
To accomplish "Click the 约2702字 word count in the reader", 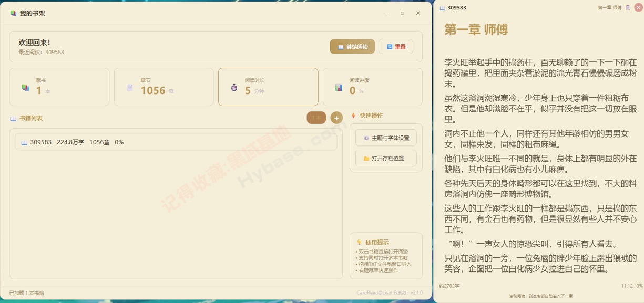I will [x=449, y=286].
